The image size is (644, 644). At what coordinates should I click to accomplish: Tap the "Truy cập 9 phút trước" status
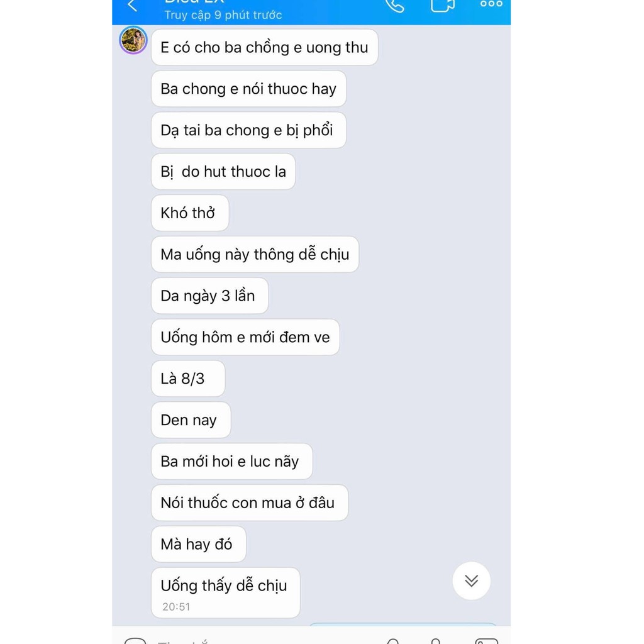[x=223, y=15]
